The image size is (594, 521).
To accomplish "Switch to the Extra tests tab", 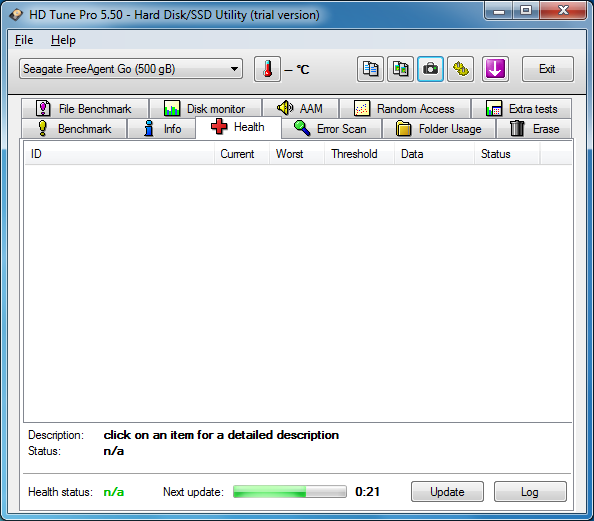I will [x=522, y=109].
